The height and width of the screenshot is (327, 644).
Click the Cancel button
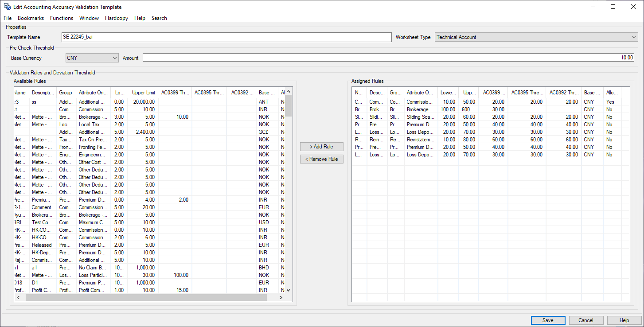(x=586, y=320)
